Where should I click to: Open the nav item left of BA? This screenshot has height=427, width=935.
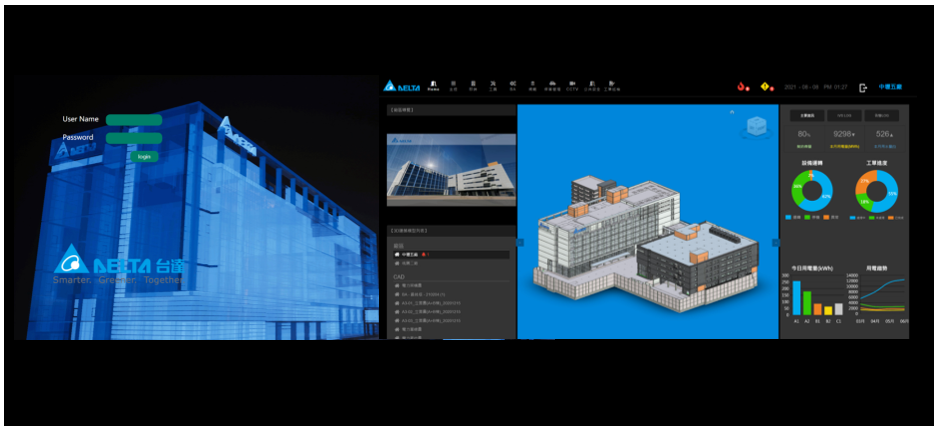493,86
